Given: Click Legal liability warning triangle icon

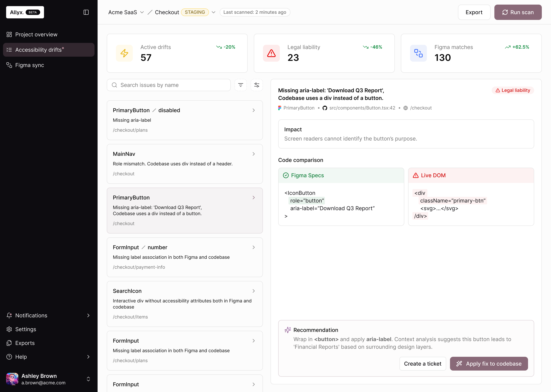Looking at the screenshot, I should [x=271, y=53].
